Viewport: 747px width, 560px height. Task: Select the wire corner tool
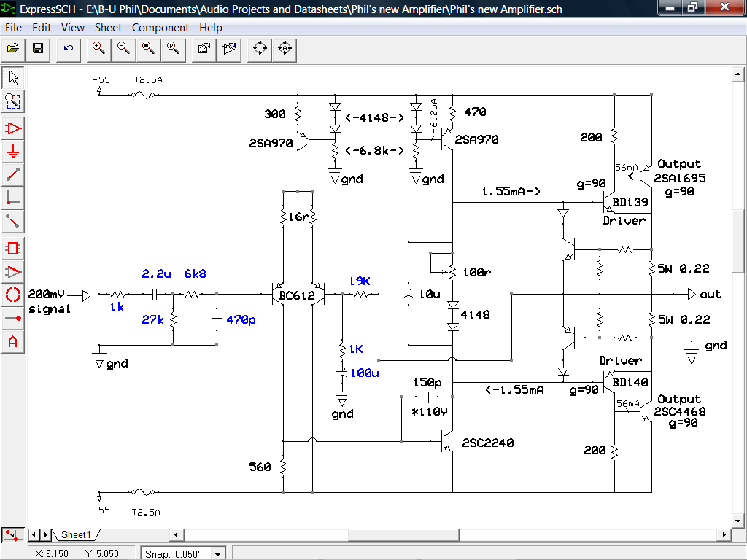[13, 198]
